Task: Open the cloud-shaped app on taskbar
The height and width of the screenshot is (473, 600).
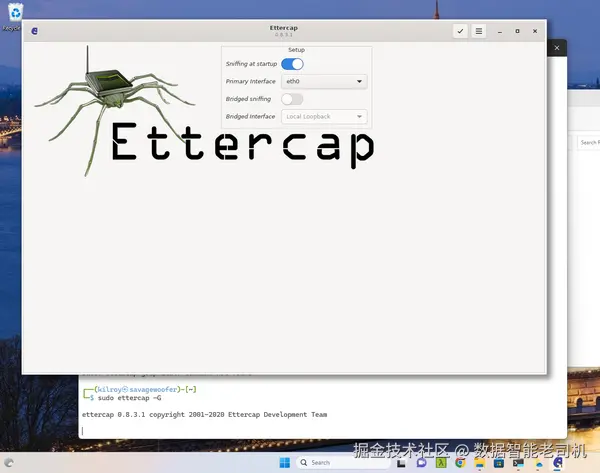Action: [539, 464]
